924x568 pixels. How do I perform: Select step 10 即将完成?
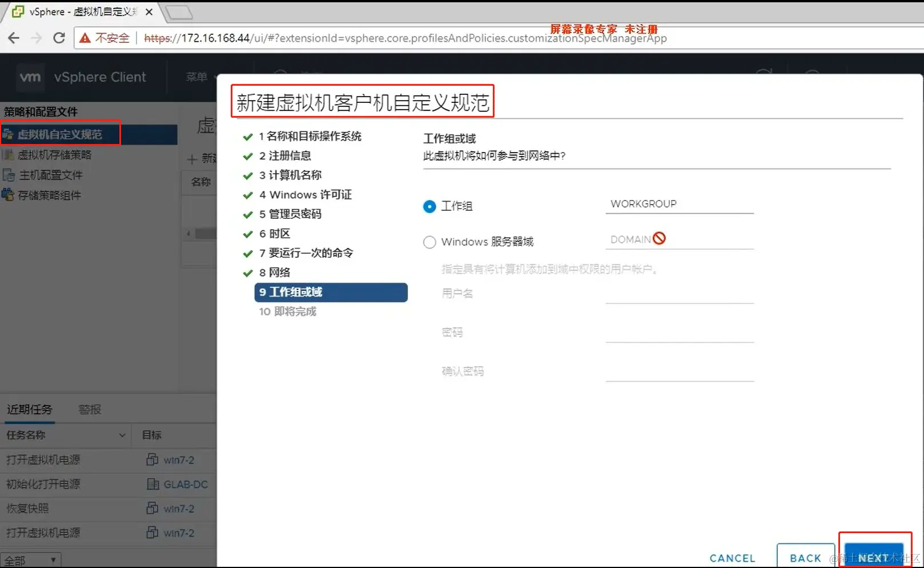coord(288,311)
